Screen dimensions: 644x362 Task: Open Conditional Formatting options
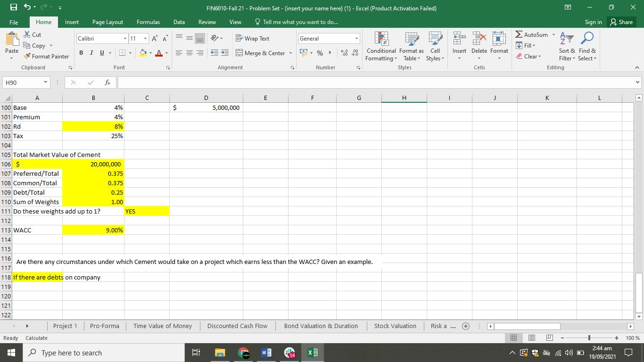click(380, 47)
